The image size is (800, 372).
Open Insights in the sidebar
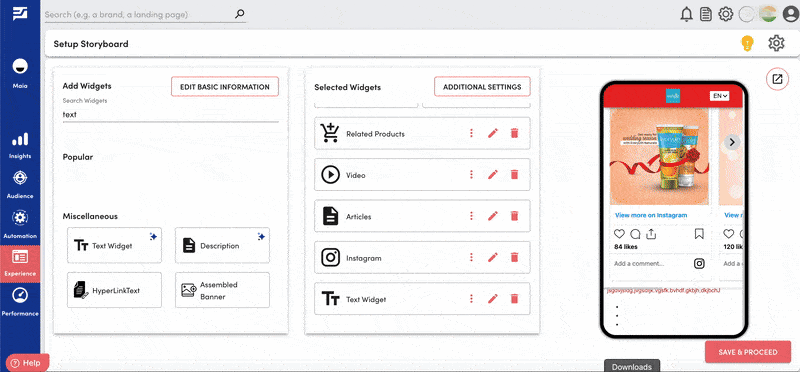(x=20, y=145)
